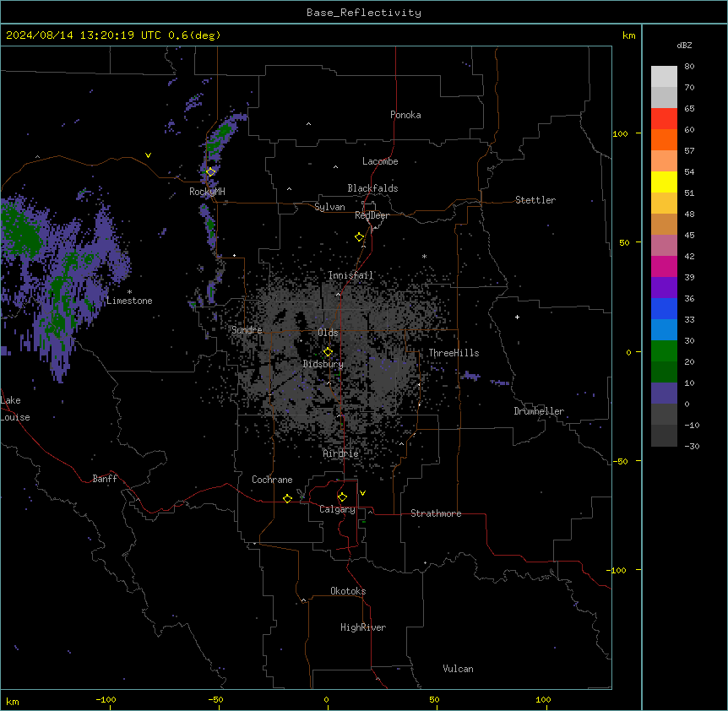
Task: Click the Vulcan label
Action: [459, 669]
